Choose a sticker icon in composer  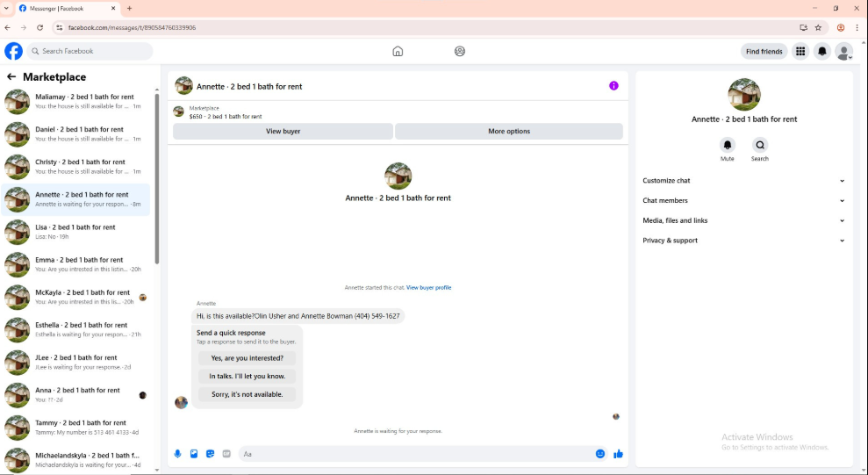(211, 454)
